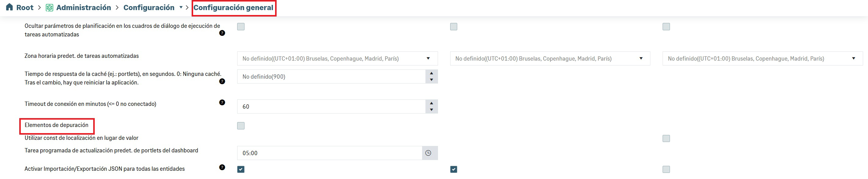The height and width of the screenshot is (179, 868).
Task: Expand the Configuración breadcrumb dropdown arrow
Action: (181, 7)
